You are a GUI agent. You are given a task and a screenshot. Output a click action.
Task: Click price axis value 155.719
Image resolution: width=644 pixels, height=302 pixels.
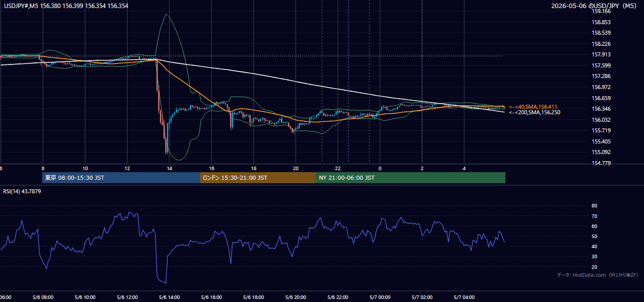tap(602, 130)
